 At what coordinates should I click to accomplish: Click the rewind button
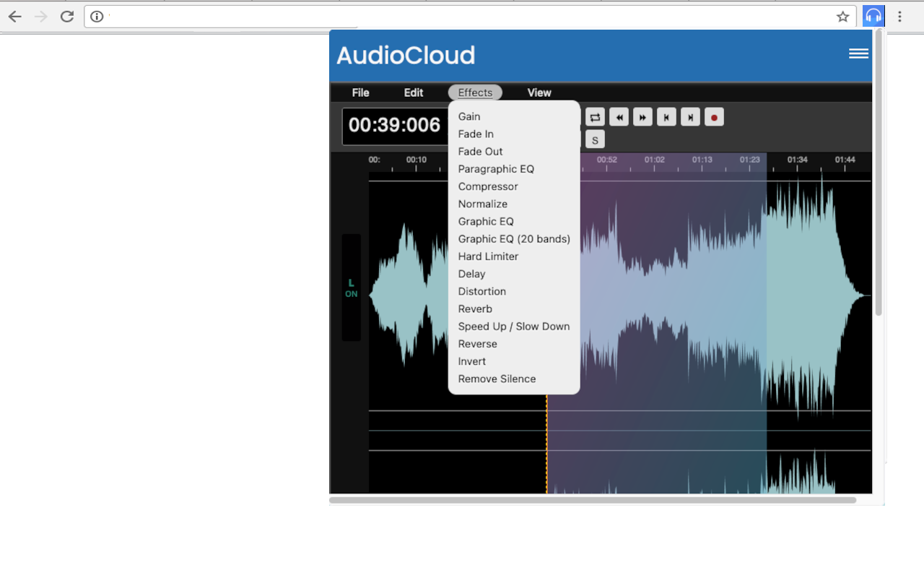coord(619,117)
